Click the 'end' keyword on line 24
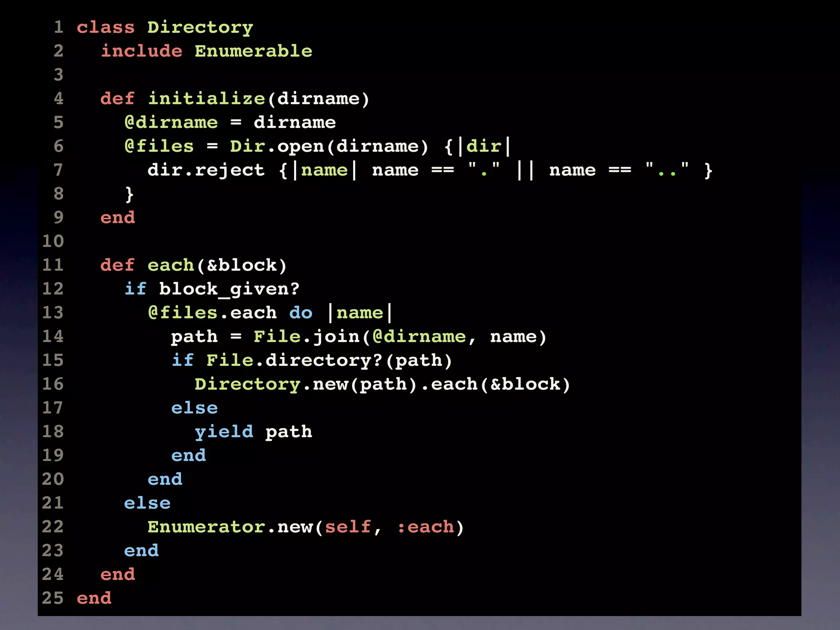Screen dimensions: 840x630 (x=118, y=574)
